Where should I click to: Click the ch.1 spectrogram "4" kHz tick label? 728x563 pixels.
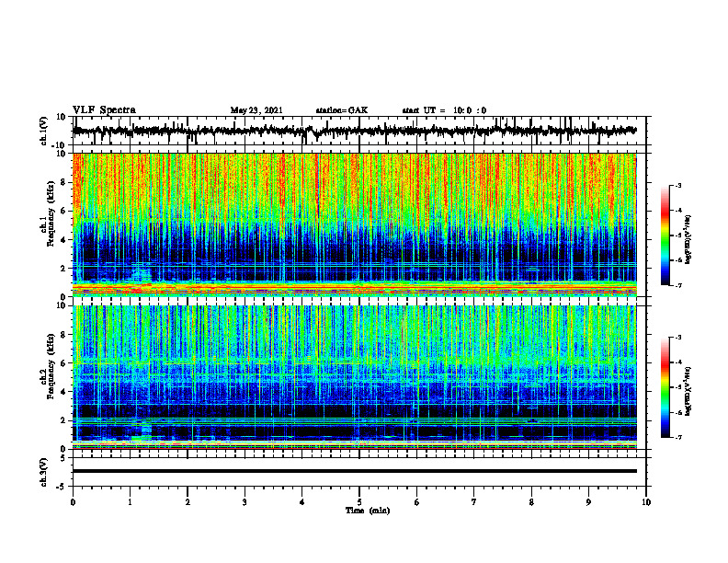(x=63, y=240)
